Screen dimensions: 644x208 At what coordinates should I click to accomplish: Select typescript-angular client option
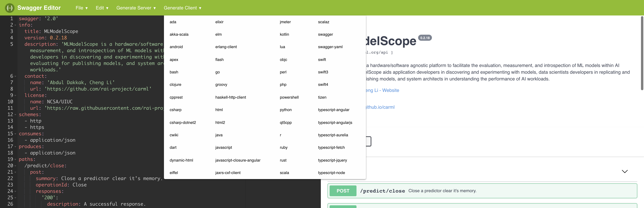tap(333, 110)
